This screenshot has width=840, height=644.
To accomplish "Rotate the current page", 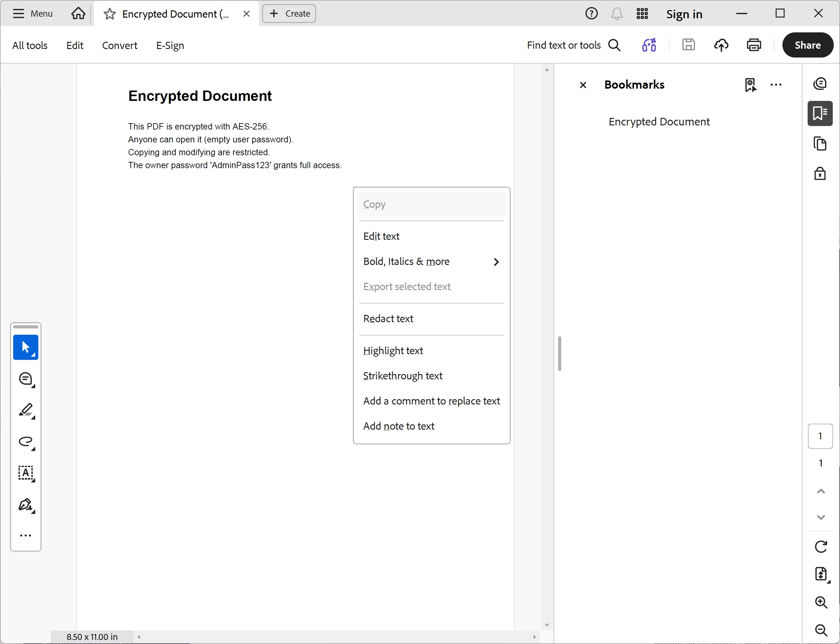I will point(821,546).
